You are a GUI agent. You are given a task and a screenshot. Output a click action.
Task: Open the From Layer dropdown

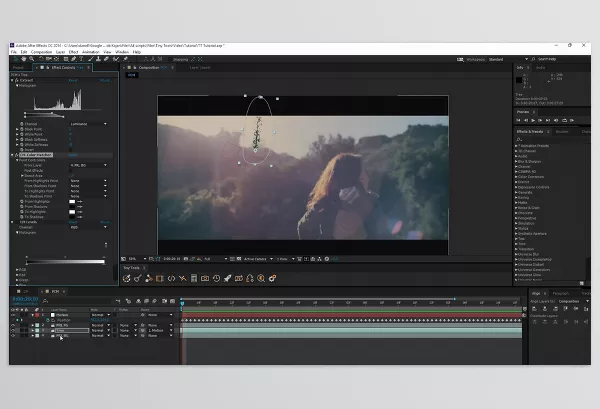(x=88, y=165)
